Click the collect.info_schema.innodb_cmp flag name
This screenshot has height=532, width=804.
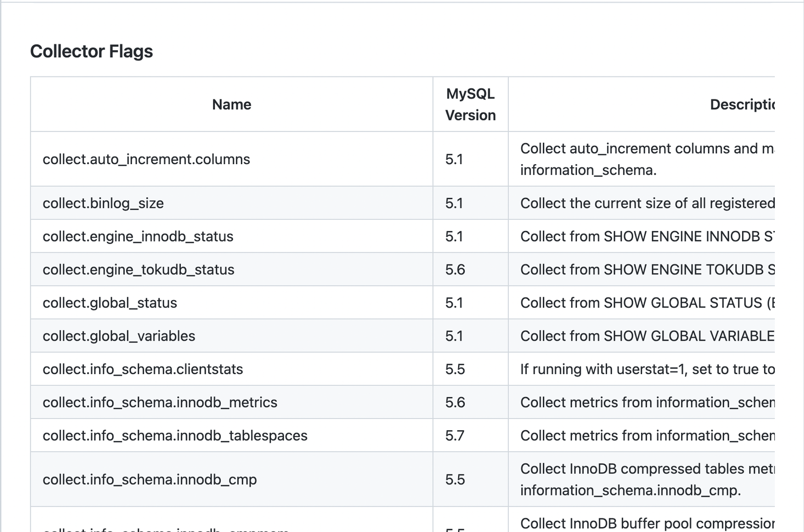150,479
